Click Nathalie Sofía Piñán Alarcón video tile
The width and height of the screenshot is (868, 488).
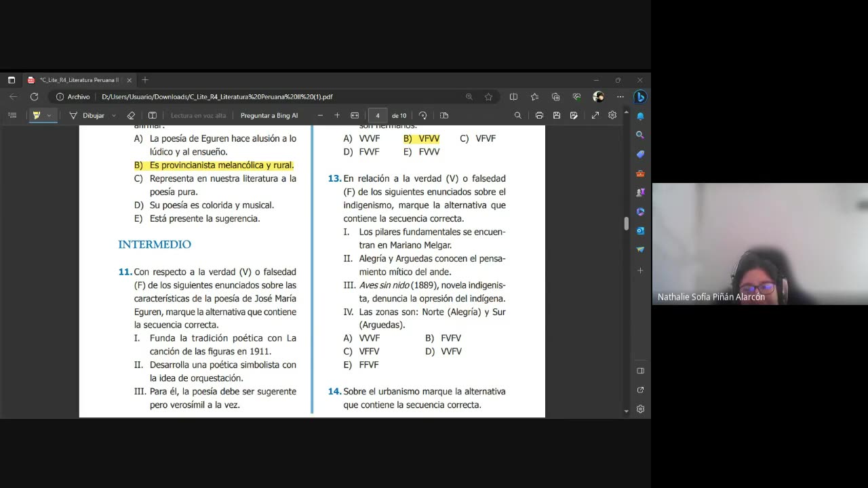coord(759,244)
